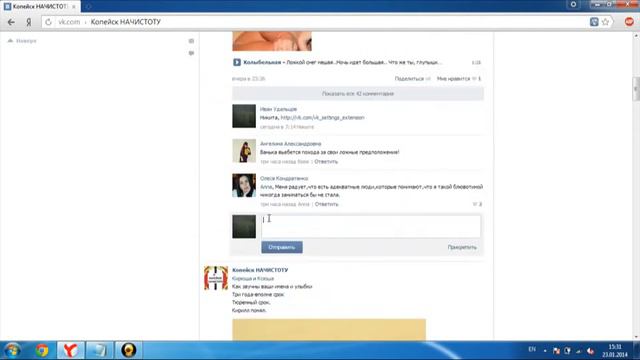Open the yellow image in the lower post

click(329, 329)
